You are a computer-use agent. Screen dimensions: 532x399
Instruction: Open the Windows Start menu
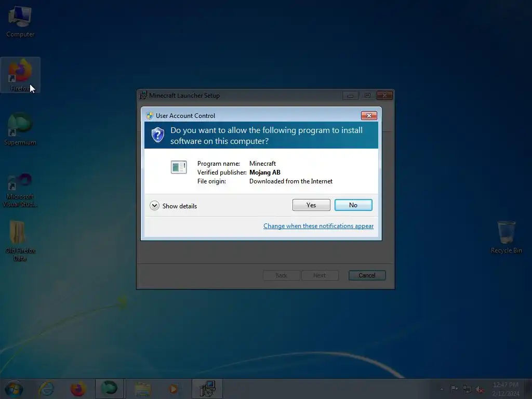(x=14, y=389)
